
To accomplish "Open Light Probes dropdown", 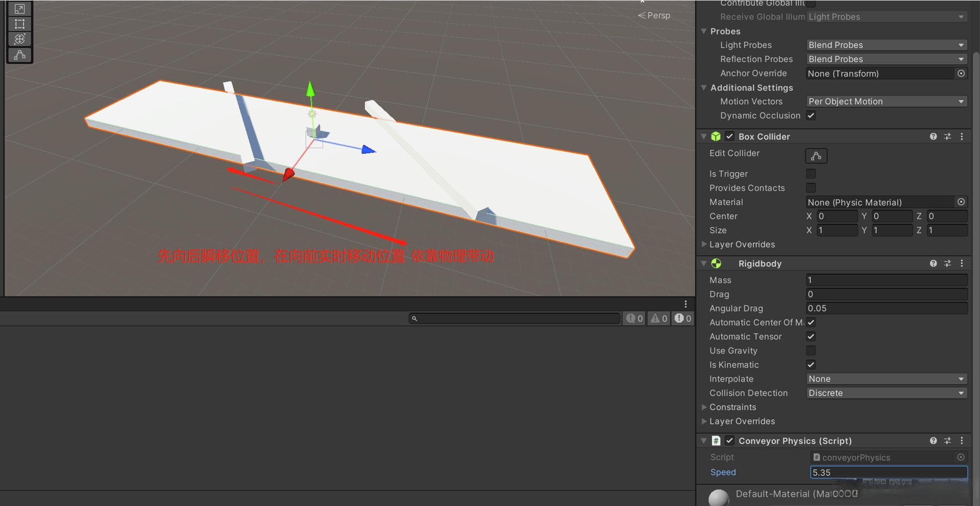I will pos(886,45).
